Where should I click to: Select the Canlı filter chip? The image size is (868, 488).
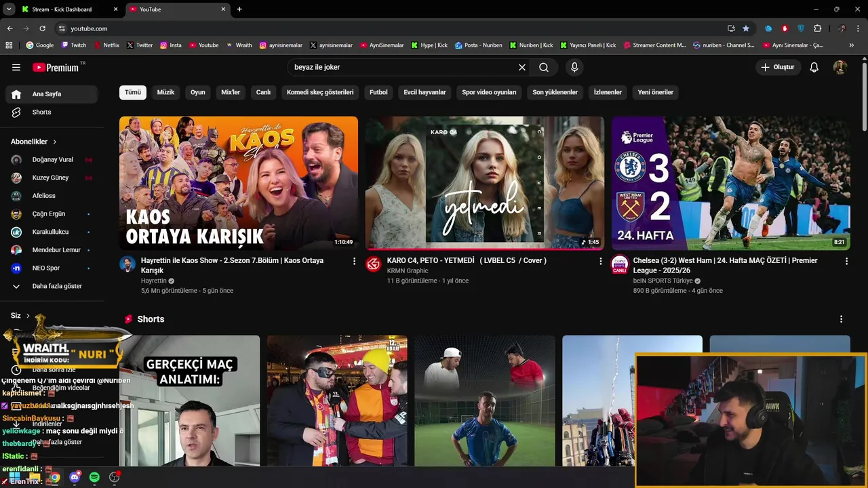(263, 92)
